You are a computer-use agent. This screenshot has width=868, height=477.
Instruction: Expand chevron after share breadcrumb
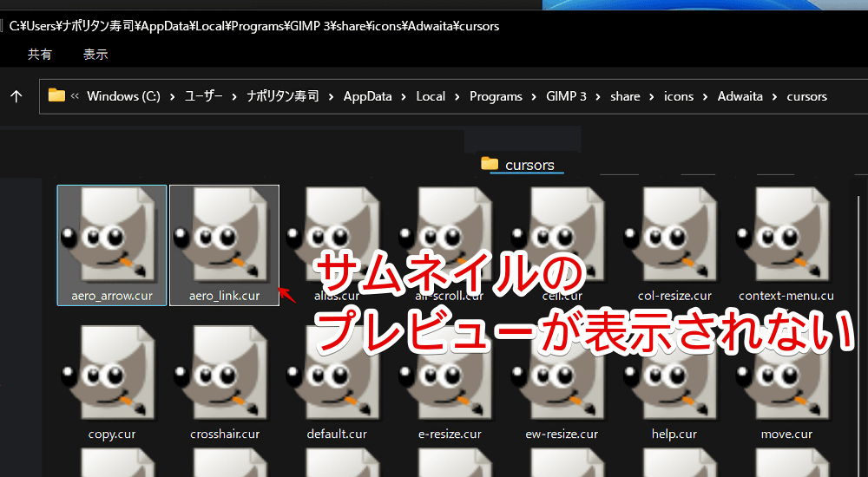(x=652, y=97)
